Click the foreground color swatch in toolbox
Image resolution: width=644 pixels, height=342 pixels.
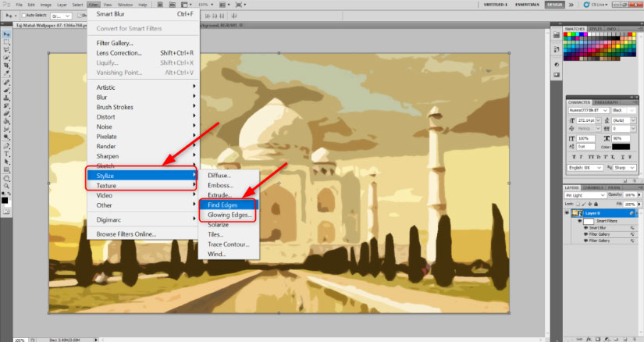pyautogui.click(x=5, y=201)
